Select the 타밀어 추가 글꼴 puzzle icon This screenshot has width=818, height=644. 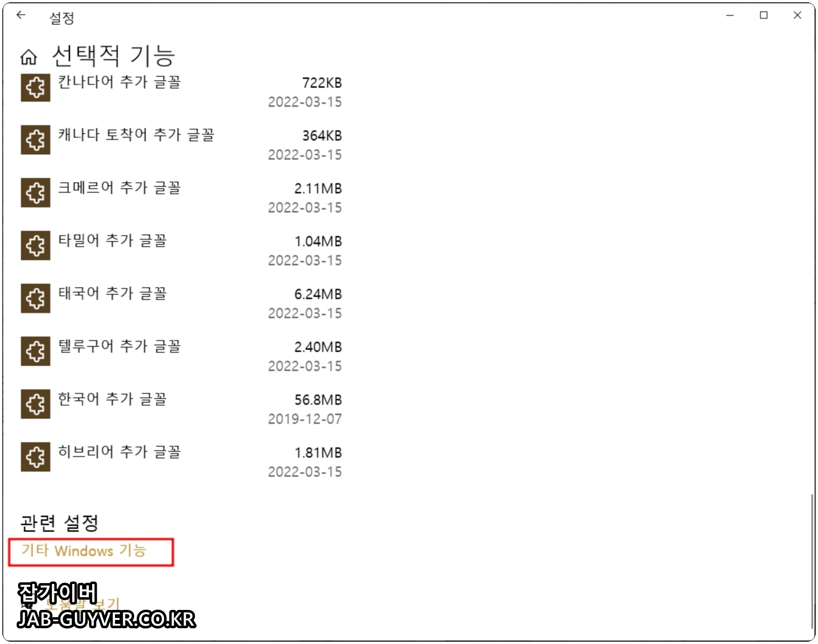[35, 245]
